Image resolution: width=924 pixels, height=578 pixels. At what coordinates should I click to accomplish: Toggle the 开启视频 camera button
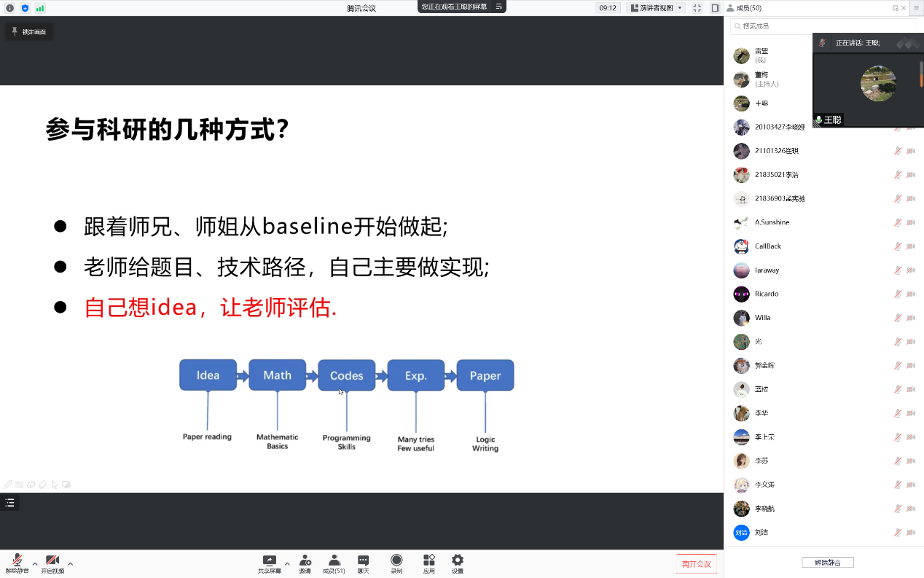point(52,563)
